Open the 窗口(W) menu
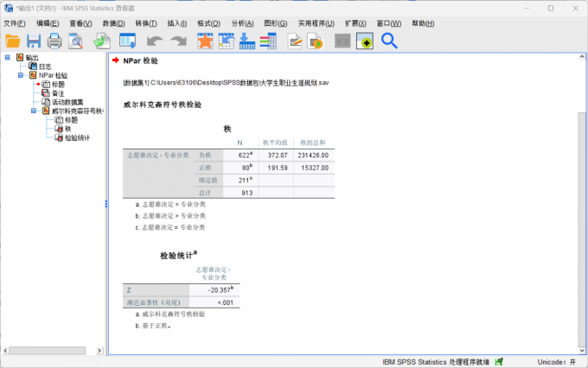 point(389,23)
